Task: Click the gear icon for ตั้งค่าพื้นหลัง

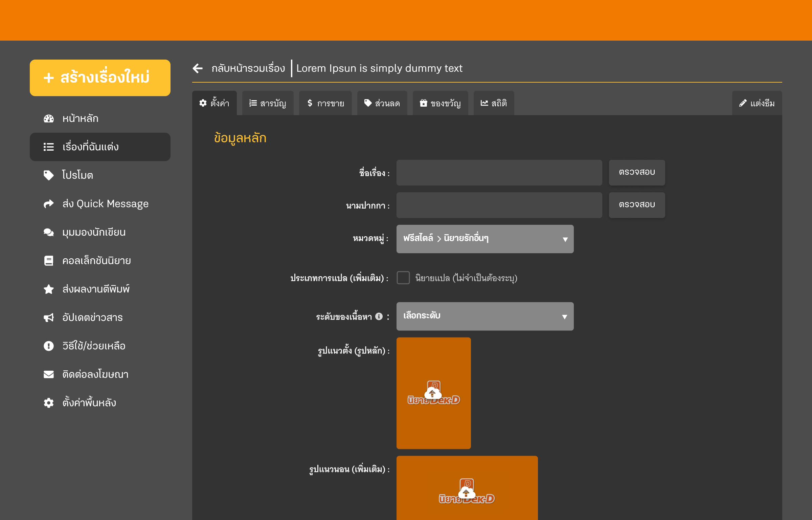Action: coord(49,403)
